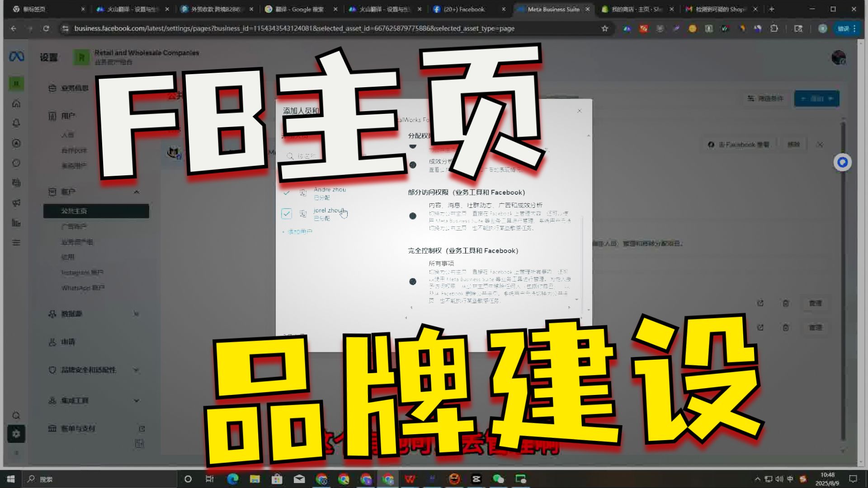
Task: Click the browser address bar URL
Action: pyautogui.click(x=294, y=28)
